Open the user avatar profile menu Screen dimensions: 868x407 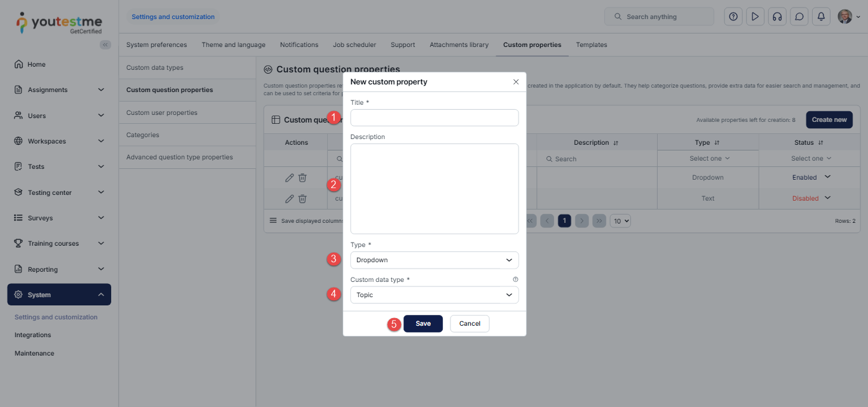point(849,17)
